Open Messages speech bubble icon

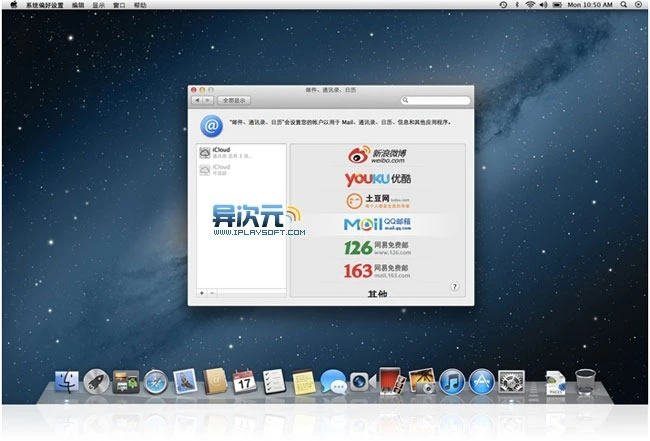[333, 382]
